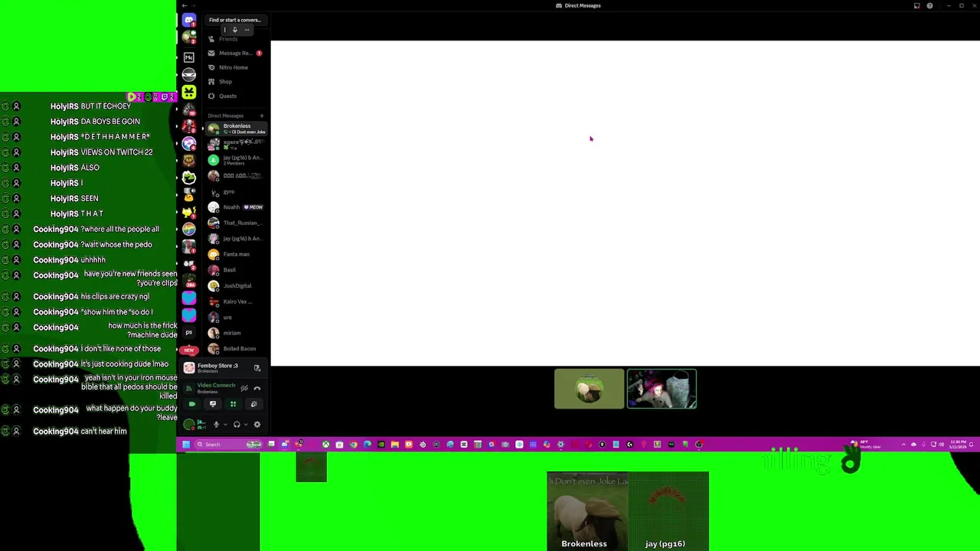Open miriam direct message
Screen dimensions: 980x551
(237, 333)
